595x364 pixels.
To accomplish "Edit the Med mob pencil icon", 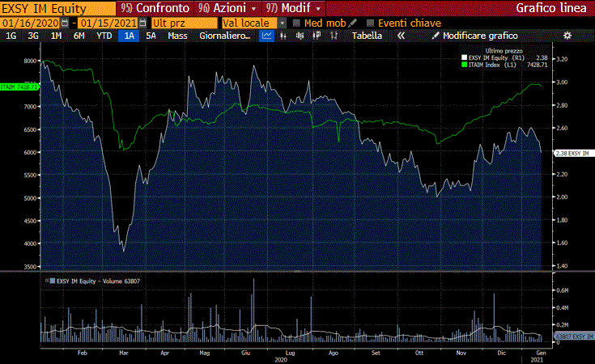I will tap(352, 23).
